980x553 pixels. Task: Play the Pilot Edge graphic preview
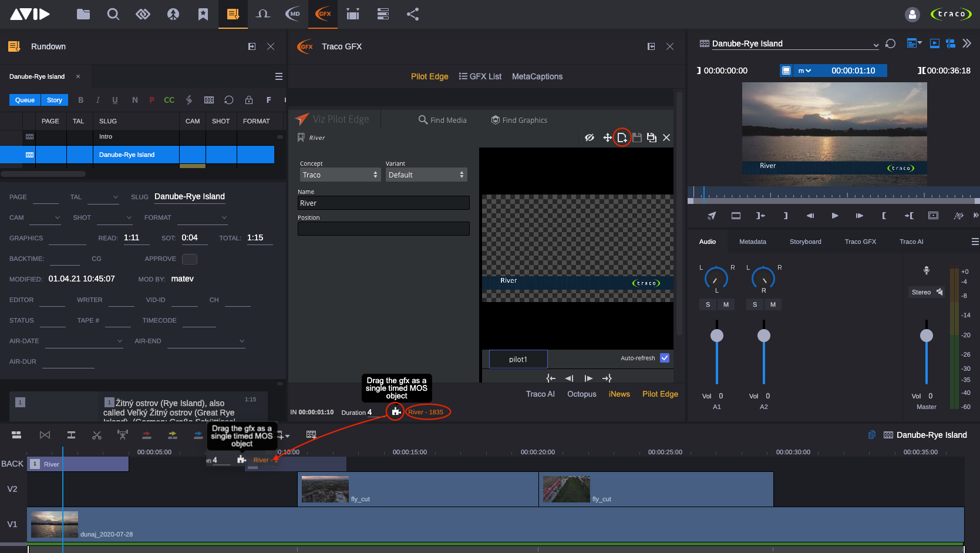point(588,378)
